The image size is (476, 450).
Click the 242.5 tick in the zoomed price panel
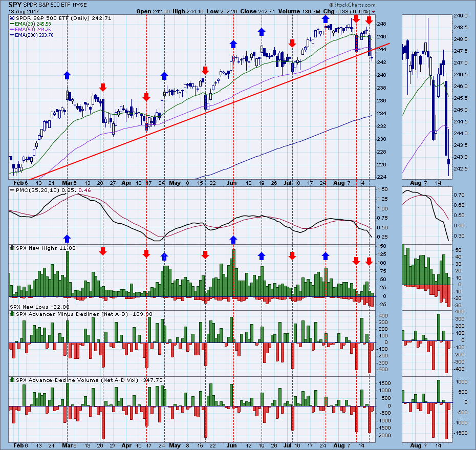coord(461,169)
